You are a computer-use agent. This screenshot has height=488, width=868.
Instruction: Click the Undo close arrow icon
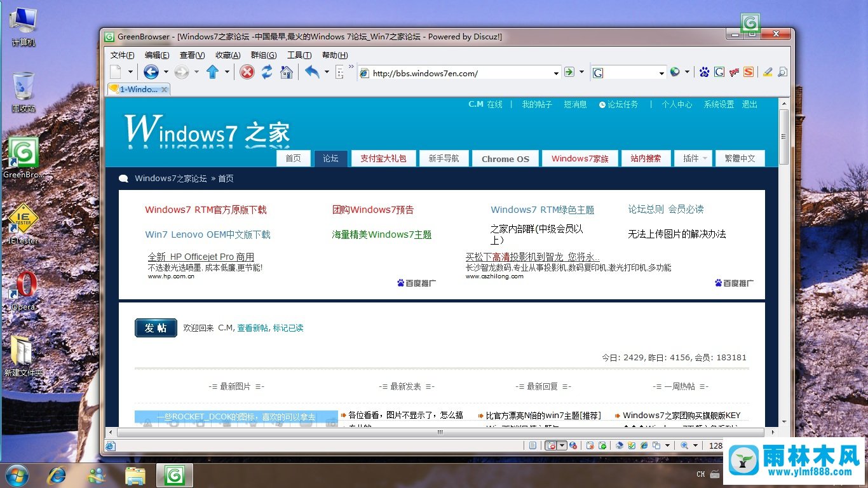tap(312, 72)
